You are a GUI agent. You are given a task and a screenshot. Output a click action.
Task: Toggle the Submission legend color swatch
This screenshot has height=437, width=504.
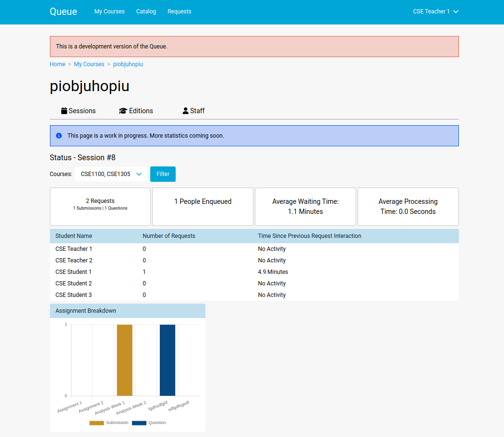(96, 423)
